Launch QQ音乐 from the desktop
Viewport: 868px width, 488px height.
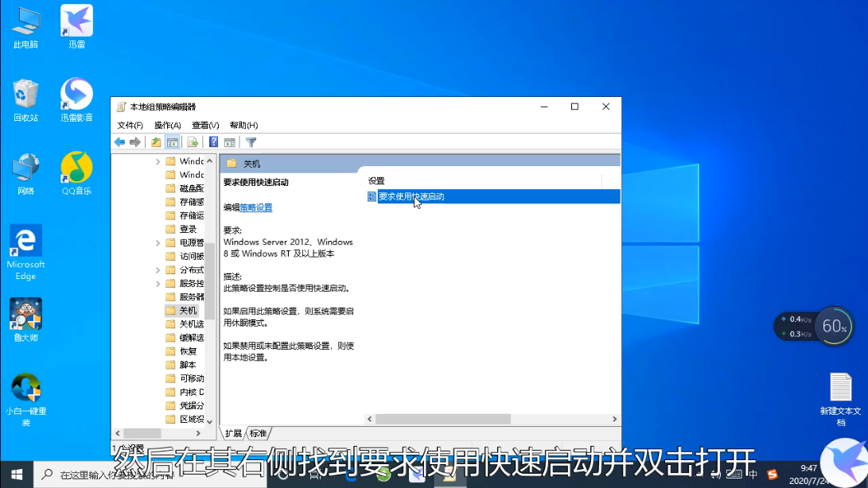76,167
